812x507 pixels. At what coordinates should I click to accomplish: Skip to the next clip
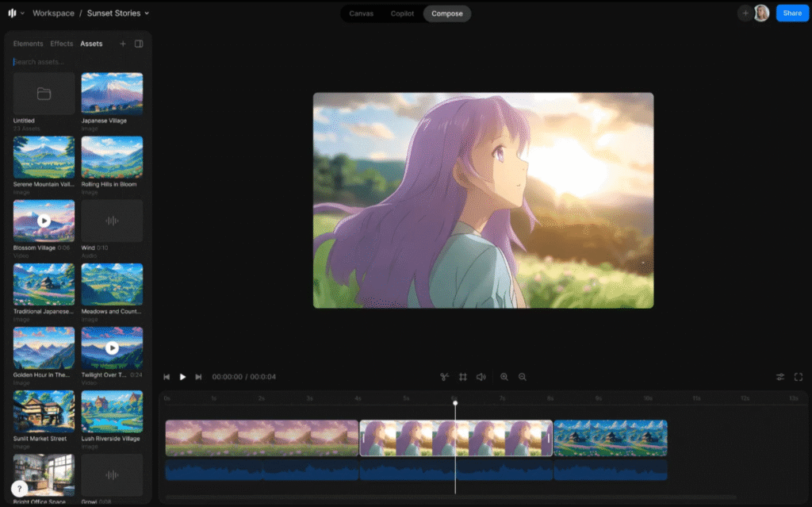[x=198, y=377]
